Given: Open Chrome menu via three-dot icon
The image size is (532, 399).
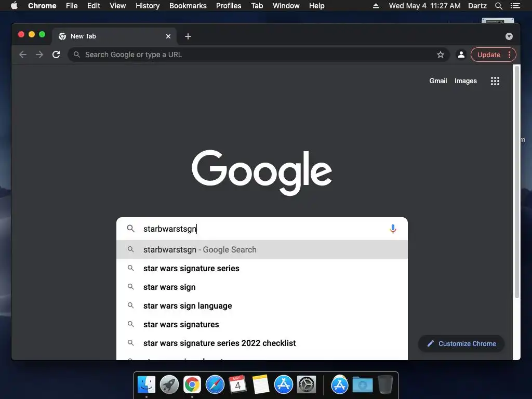Looking at the screenshot, I should tap(509, 55).
